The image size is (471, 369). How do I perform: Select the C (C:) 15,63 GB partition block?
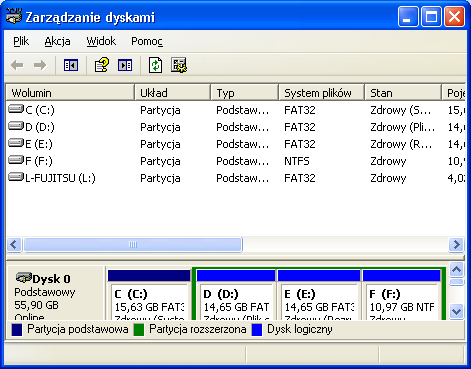tap(149, 295)
